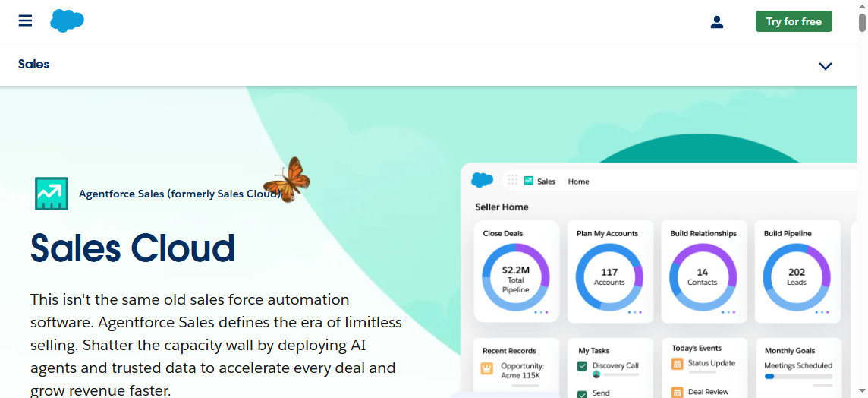Viewport: 868px width, 398px height.
Task: Click the Today's Events card title
Action: (697, 348)
